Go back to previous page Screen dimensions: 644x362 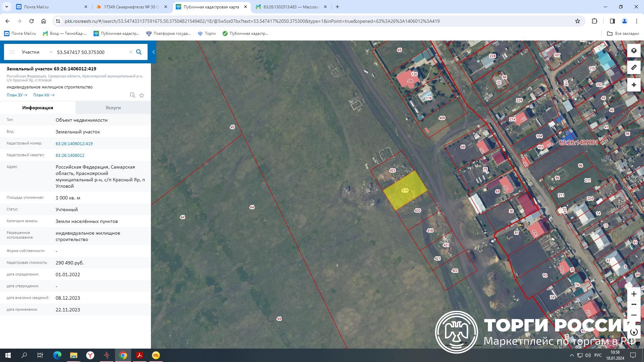pyautogui.click(x=7, y=21)
